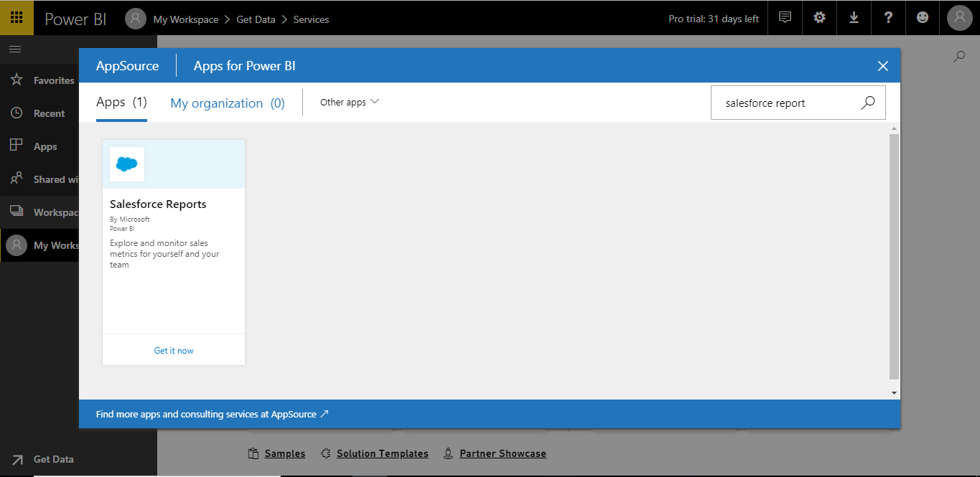
Task: Click the feedback smiley icon
Action: (923, 18)
